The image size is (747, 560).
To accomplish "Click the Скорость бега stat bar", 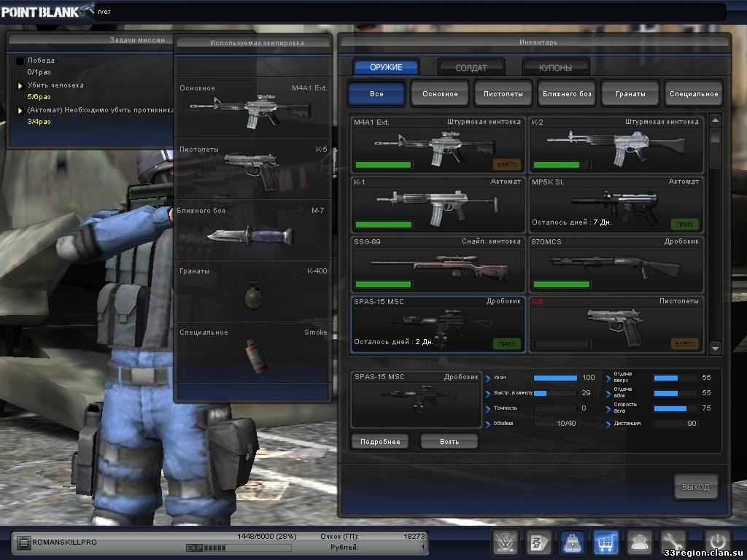I will coord(675,408).
